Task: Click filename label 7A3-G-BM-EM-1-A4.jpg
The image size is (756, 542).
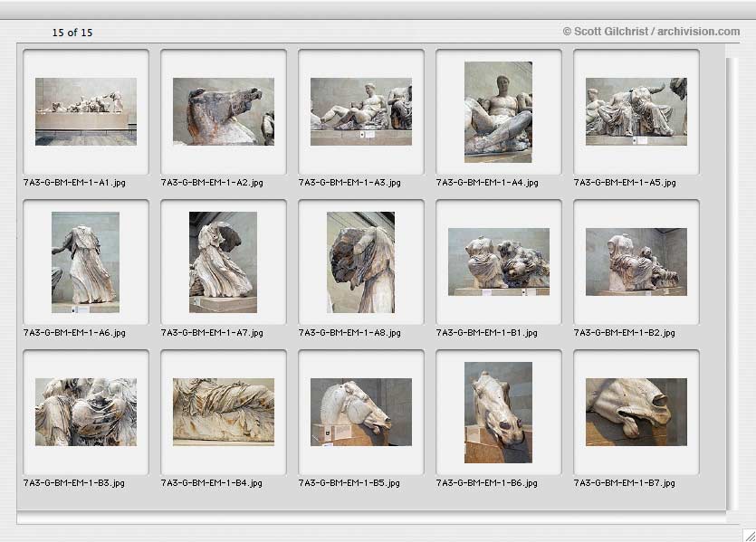Action: click(487, 183)
